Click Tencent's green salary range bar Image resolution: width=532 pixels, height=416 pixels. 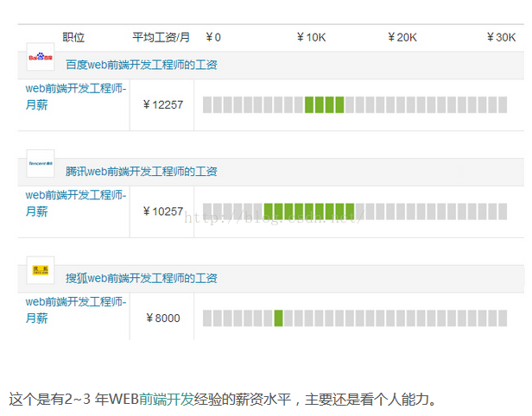point(309,211)
